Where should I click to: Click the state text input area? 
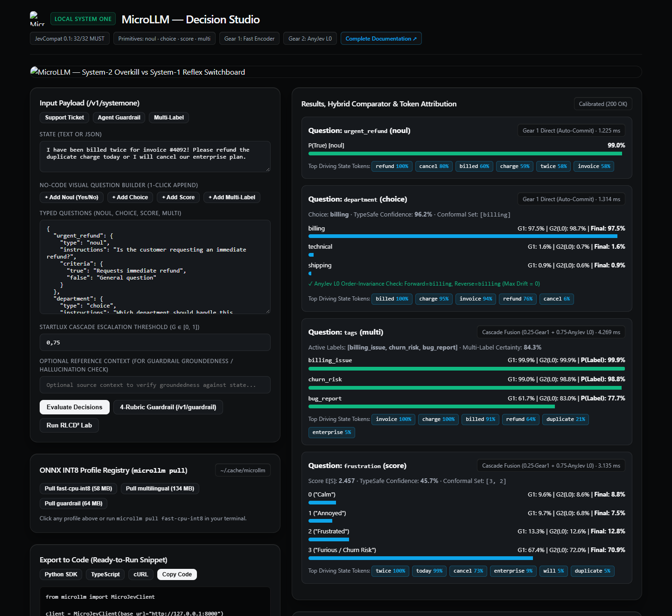point(155,156)
